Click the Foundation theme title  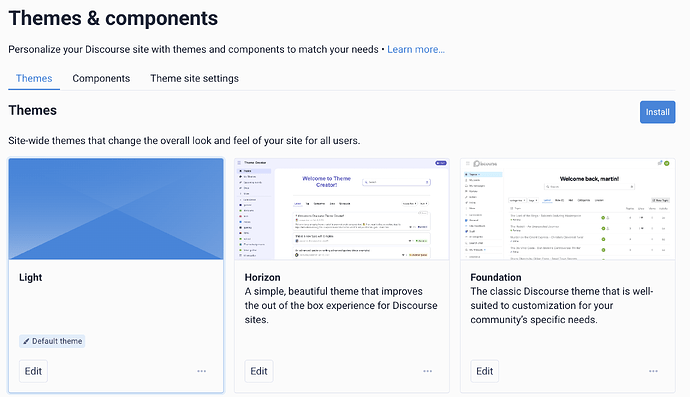tap(495, 277)
